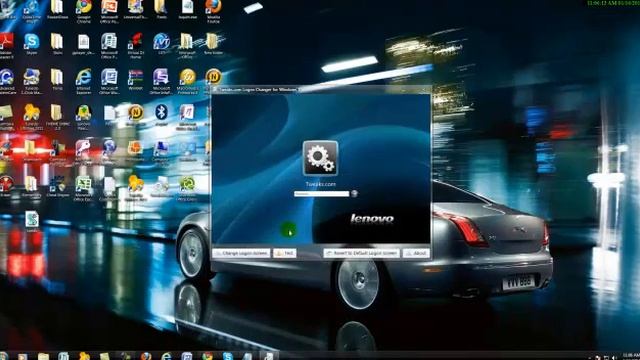Select the Microsoft Office Word desktop shortcut
Screen dimensions: 640x360
point(109,81)
